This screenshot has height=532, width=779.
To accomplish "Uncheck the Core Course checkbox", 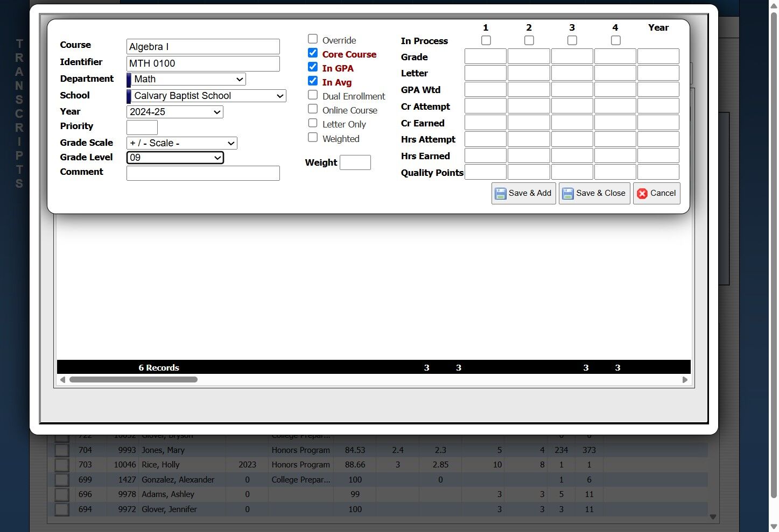I will click(x=313, y=53).
